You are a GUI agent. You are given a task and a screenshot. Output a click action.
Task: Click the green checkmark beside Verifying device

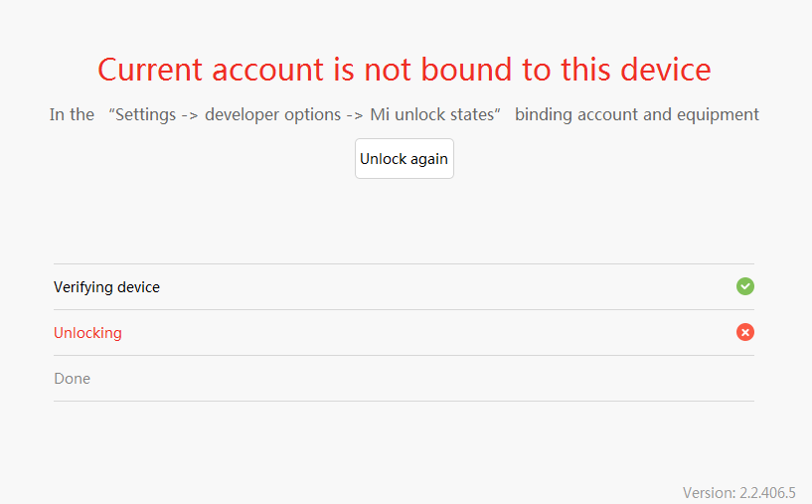point(745,286)
